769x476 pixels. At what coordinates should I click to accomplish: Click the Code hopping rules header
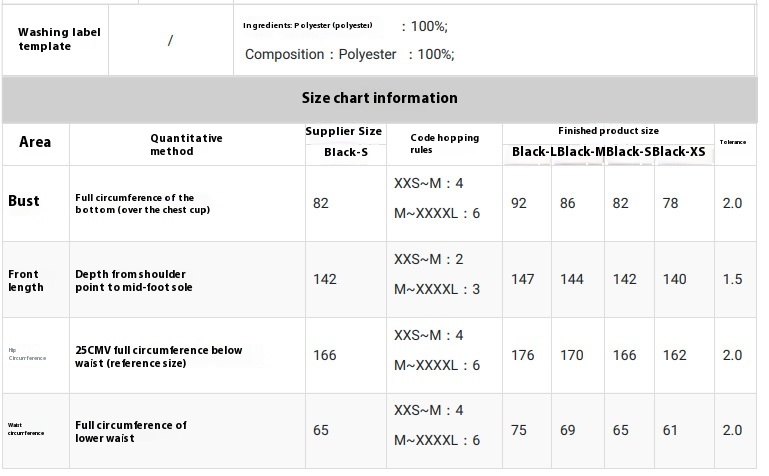click(444, 144)
